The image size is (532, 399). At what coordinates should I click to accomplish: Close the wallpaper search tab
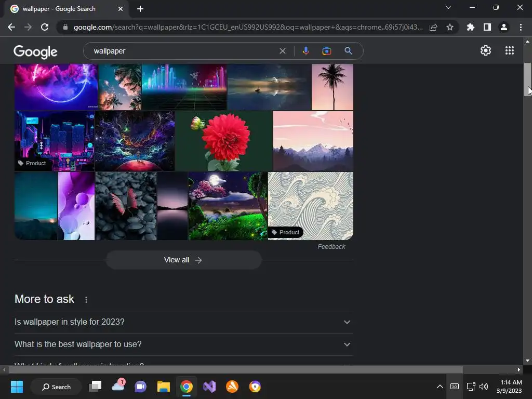(x=121, y=9)
